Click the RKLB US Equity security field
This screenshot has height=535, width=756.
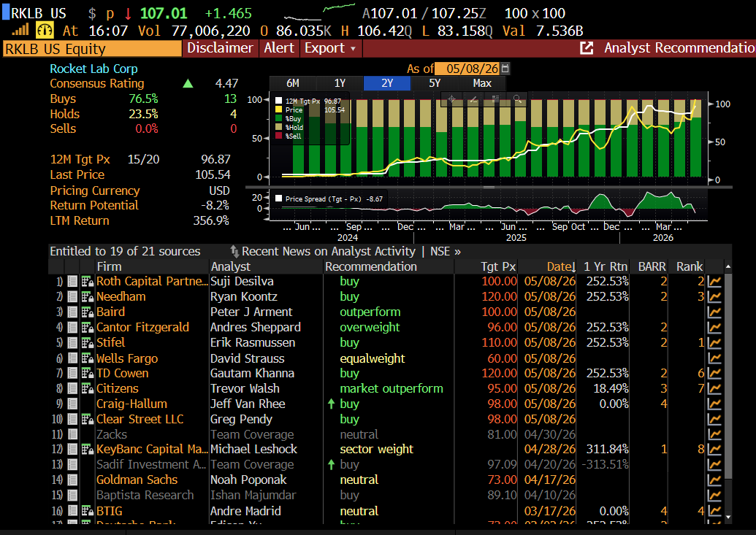click(92, 49)
